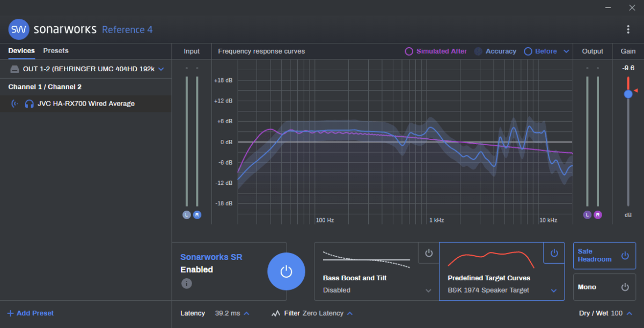The image size is (644, 328).
Task: Click the red target curve thumbnail
Action: click(x=491, y=259)
